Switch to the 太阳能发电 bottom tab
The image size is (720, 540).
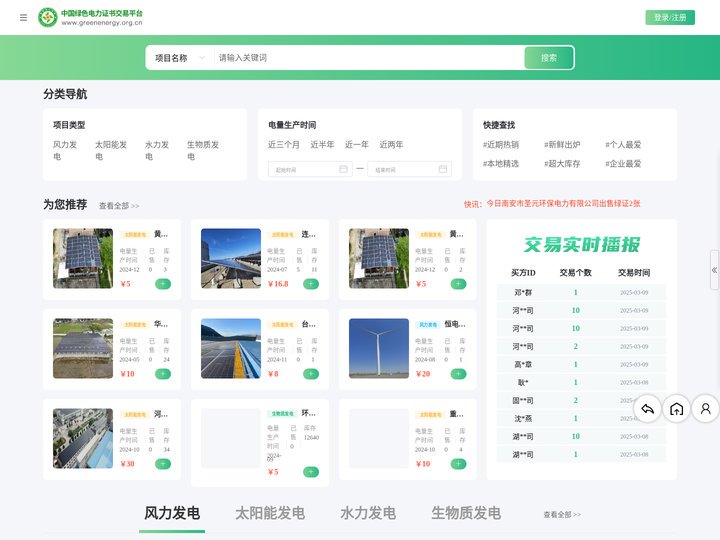pyautogui.click(x=270, y=513)
